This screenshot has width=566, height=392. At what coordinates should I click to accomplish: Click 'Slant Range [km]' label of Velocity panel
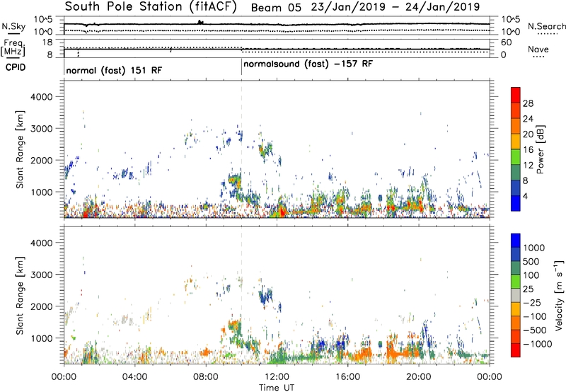[19, 295]
